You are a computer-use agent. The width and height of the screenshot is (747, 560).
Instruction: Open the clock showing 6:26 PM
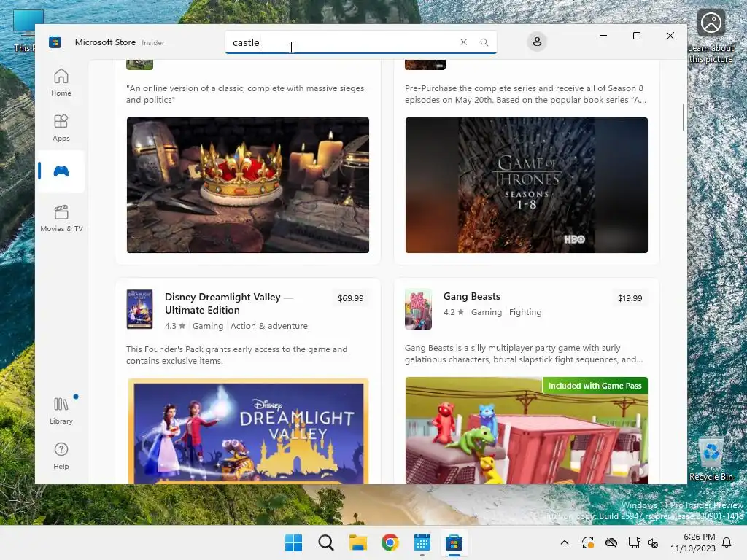(x=693, y=542)
